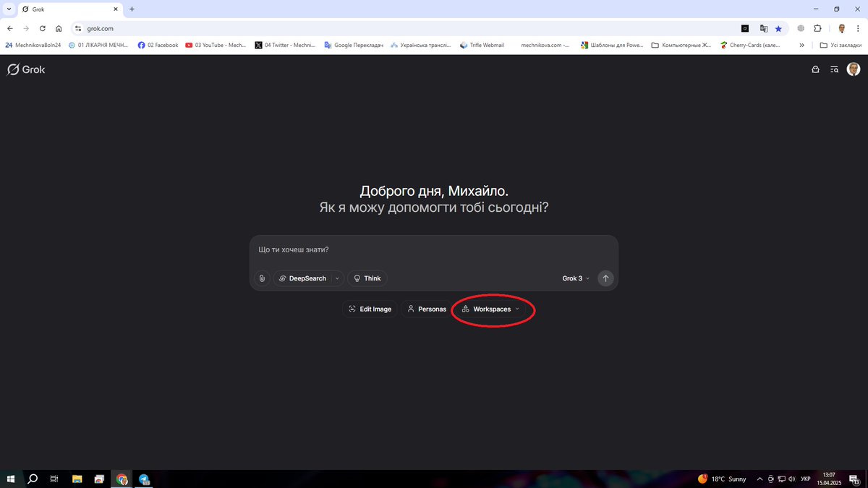Expand the Workspaces dropdown
Screen dimensions: 868x488
(x=491, y=309)
